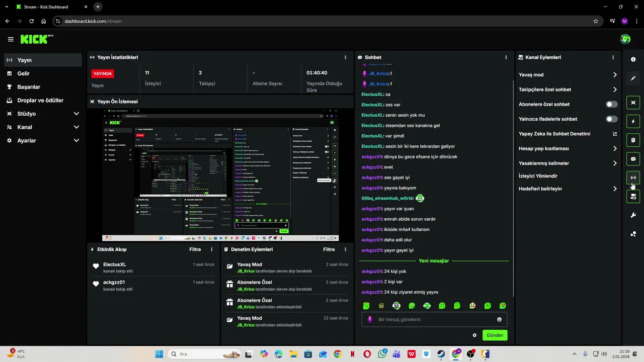Click the three-dots cluster icon in right sidebar
644x362 pixels.
[x=633, y=234]
